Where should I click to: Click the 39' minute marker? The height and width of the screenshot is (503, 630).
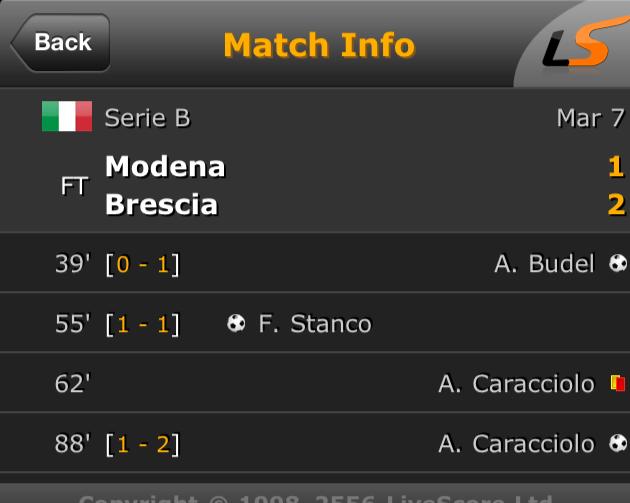[72, 265]
